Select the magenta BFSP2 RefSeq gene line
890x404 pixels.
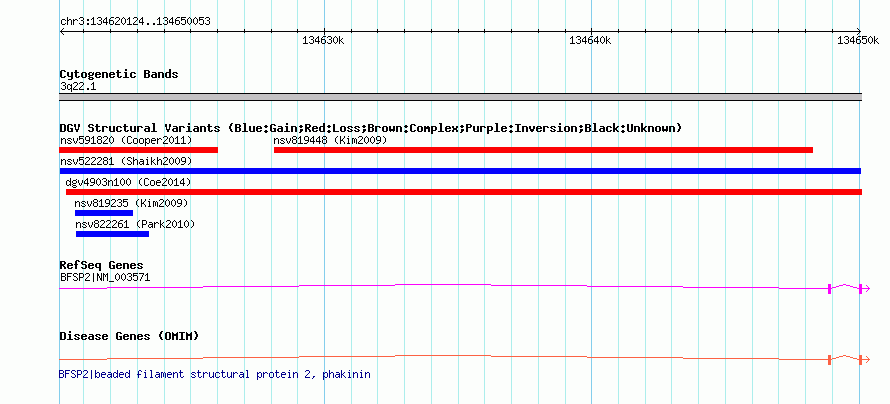[464, 287]
